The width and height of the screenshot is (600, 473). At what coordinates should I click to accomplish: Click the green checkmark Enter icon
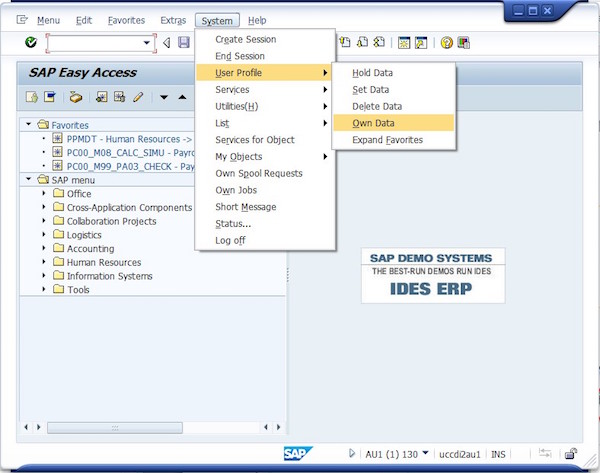[31, 43]
